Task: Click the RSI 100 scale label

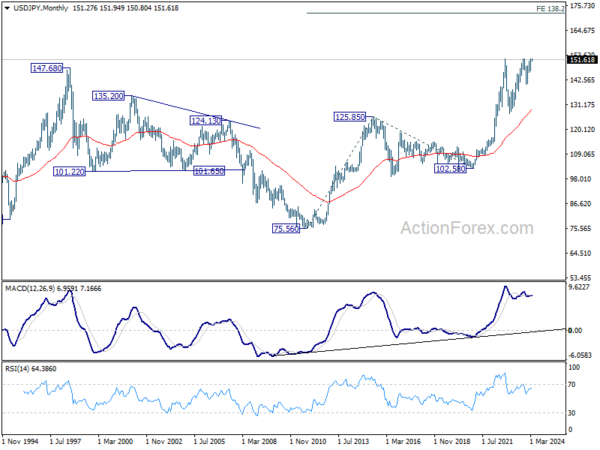Action: pos(574,367)
